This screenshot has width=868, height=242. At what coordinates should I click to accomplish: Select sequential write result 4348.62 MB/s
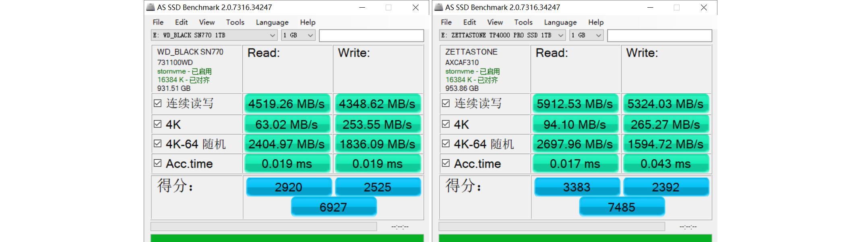[377, 104]
